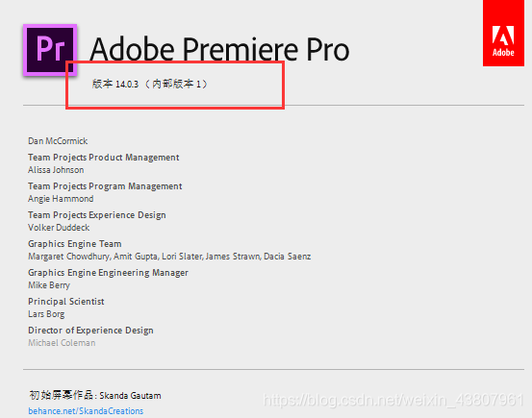Viewport: 532px width, 418px height.
Task: Open the behance.net/SkandaCreations link
Action: coord(86,411)
